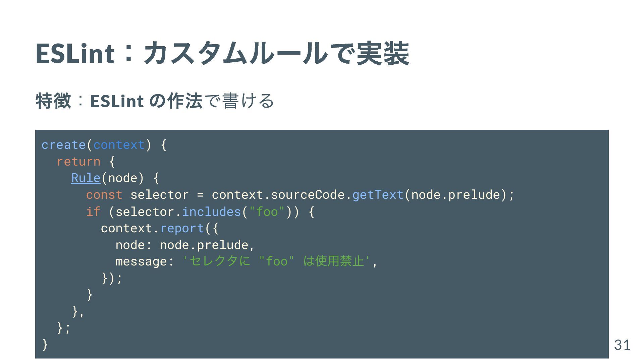Click the slide page number 31
Screen dimensions: 644x362
click(622, 345)
